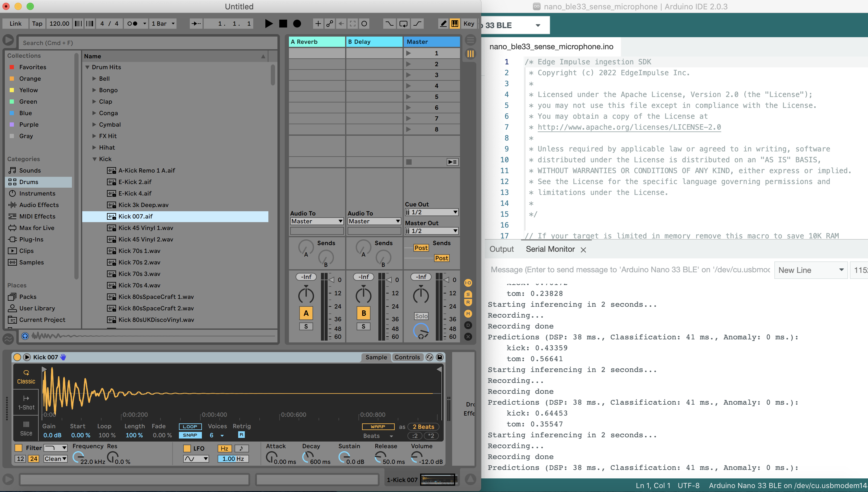The height and width of the screenshot is (492, 868).
Task: Select the Slice playback mode icon
Action: (x=26, y=428)
